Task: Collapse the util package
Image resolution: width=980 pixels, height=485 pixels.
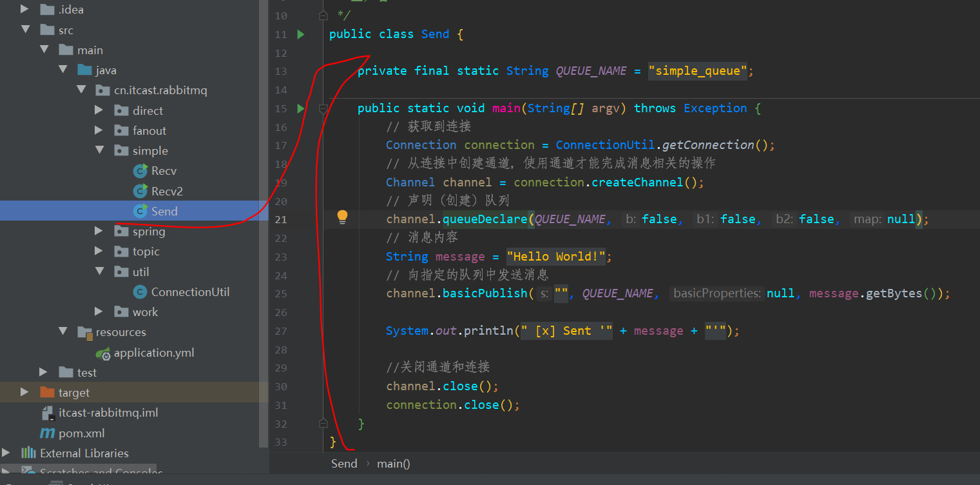Action: [x=99, y=272]
